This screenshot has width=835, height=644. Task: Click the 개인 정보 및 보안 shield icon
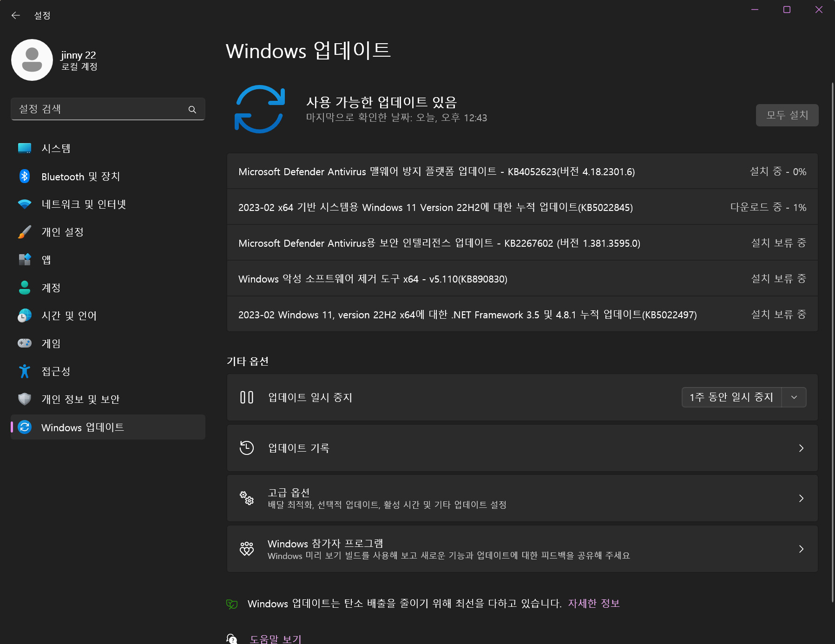25,399
